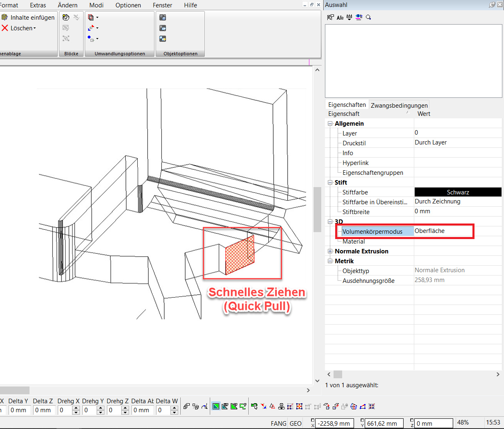The image size is (504, 429).
Task: Open the Modi menu
Action: click(96, 5)
